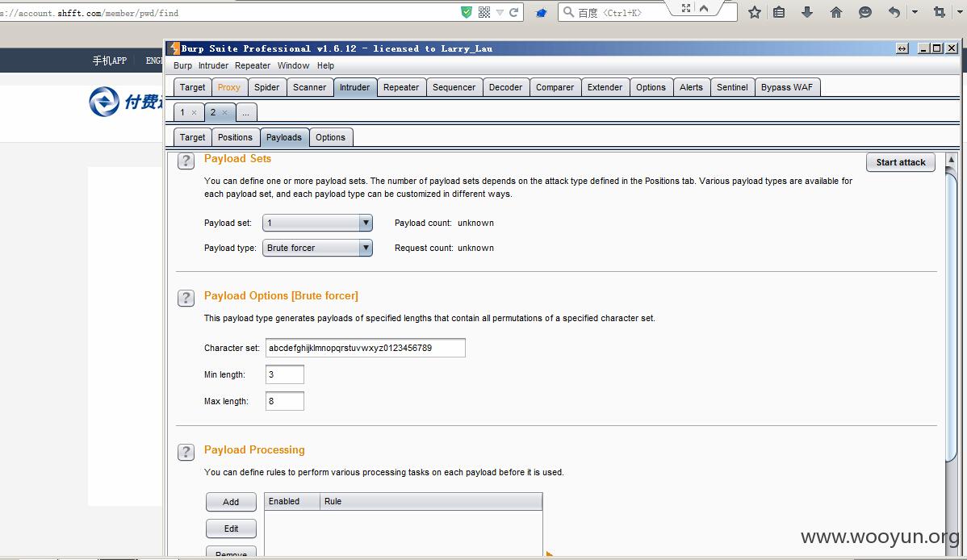The image size is (967, 560).
Task: Switch to the Sequencer tab
Action: point(454,88)
